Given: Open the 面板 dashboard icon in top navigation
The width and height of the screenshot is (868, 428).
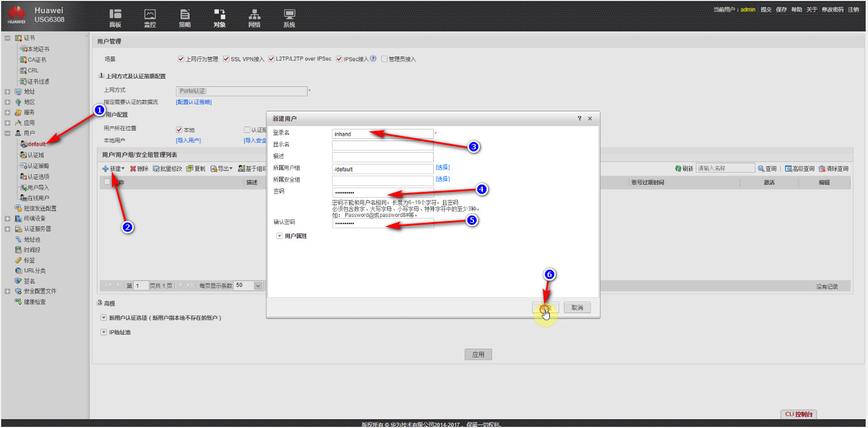Looking at the screenshot, I should pyautogui.click(x=116, y=14).
